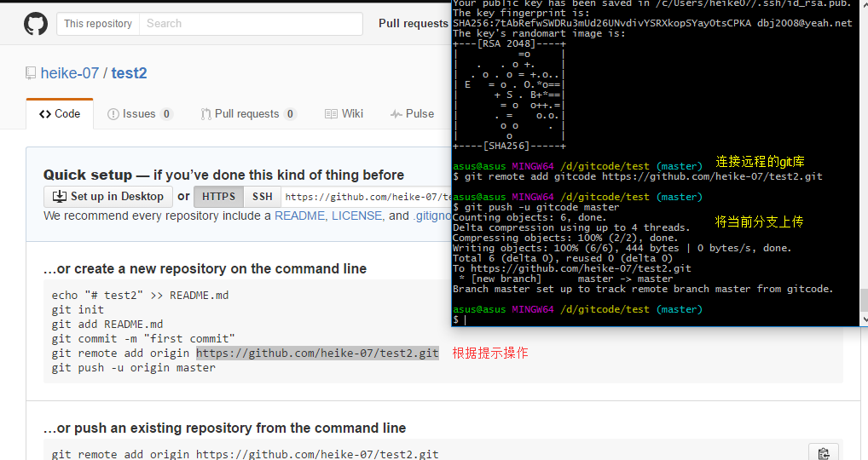Click Pull requests in top navigation
The width and height of the screenshot is (868, 460).
413,23
